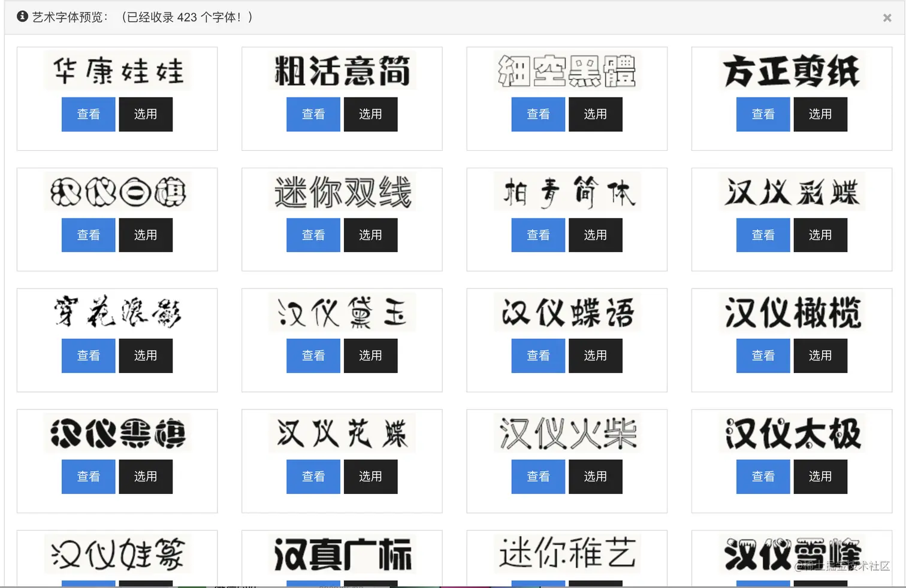Click the 汉仪黑棋 bold round thumbnail
906x588 pixels.
(x=117, y=433)
